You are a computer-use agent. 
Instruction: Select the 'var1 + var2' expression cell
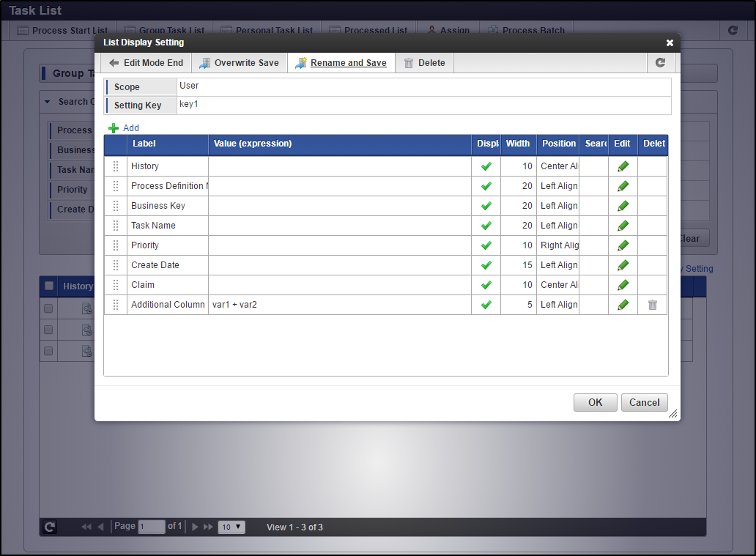tap(340, 305)
